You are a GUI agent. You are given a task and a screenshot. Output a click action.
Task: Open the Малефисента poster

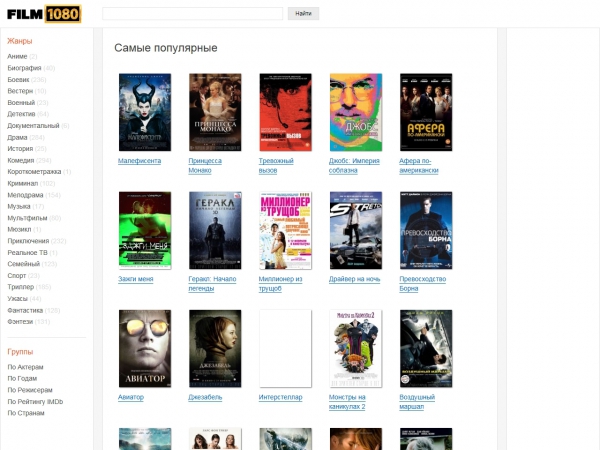coord(145,112)
